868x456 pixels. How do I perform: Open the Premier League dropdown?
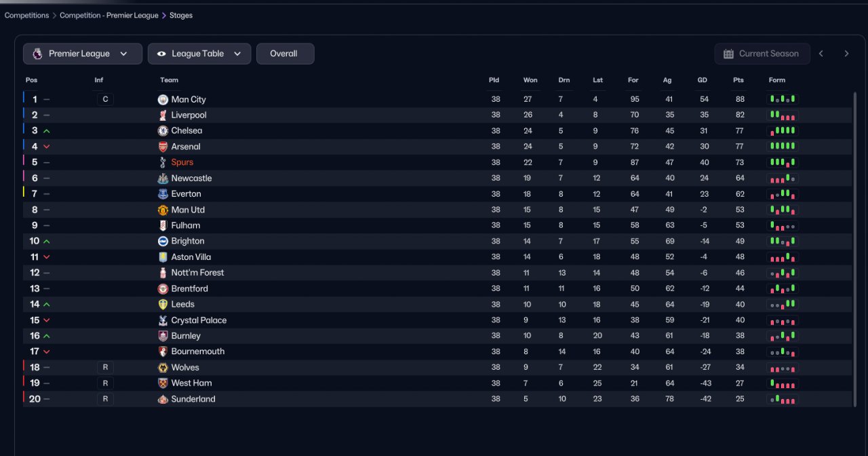click(x=83, y=54)
